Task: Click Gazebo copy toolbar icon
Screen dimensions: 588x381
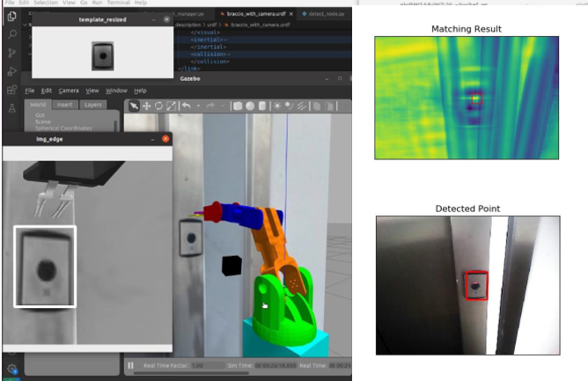Action: [x=317, y=106]
